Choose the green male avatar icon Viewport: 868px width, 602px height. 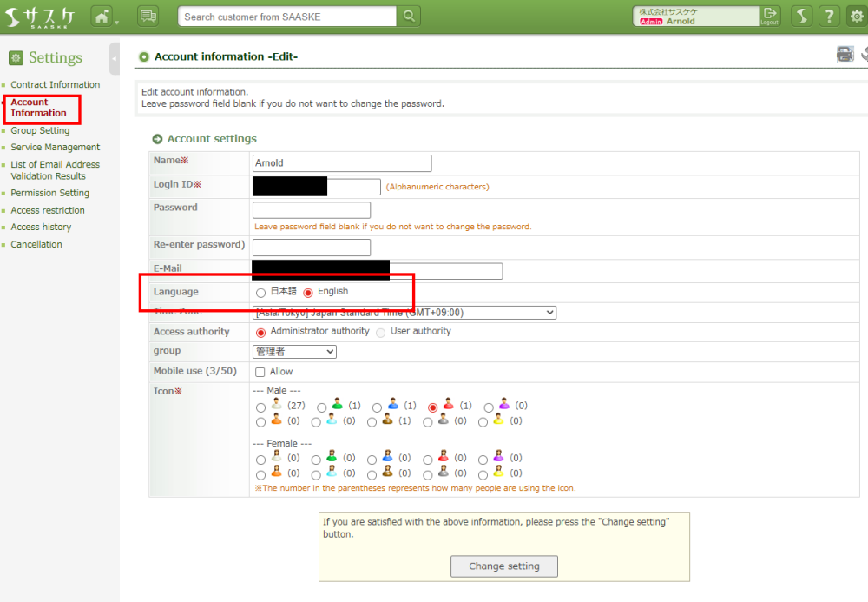coord(322,407)
